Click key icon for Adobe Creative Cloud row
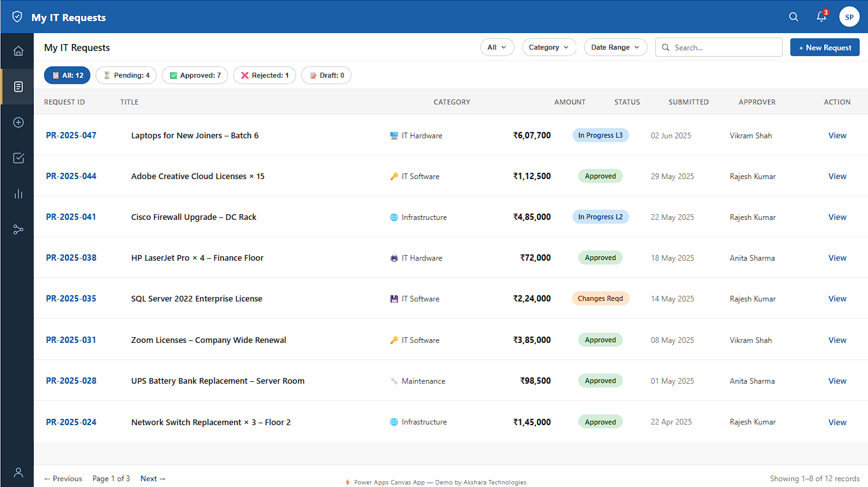 (x=394, y=177)
